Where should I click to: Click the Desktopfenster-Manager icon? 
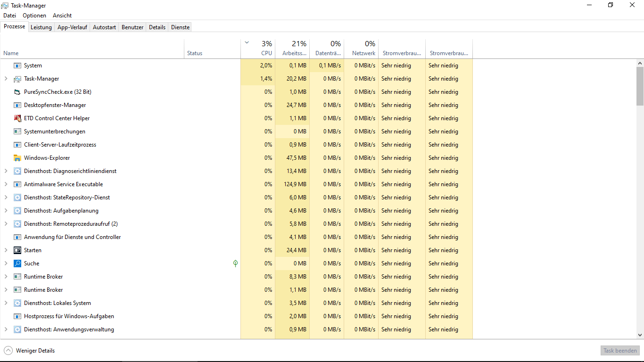click(17, 105)
